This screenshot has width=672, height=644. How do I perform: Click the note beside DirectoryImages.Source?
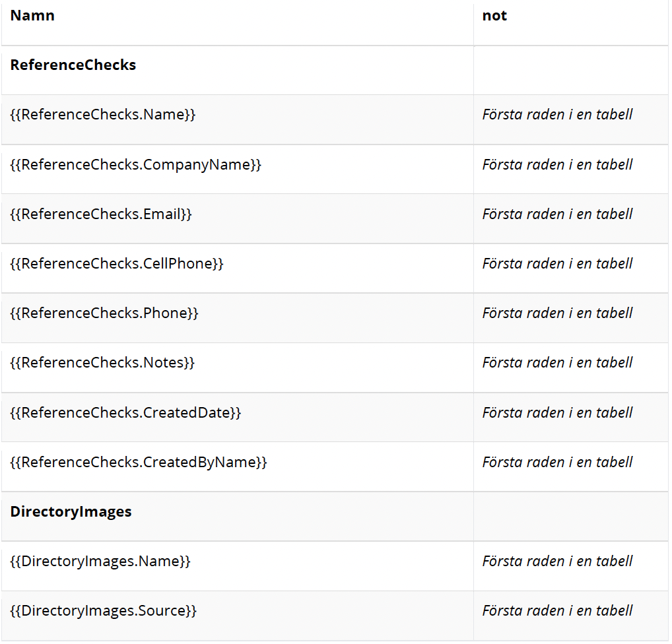tap(557, 610)
